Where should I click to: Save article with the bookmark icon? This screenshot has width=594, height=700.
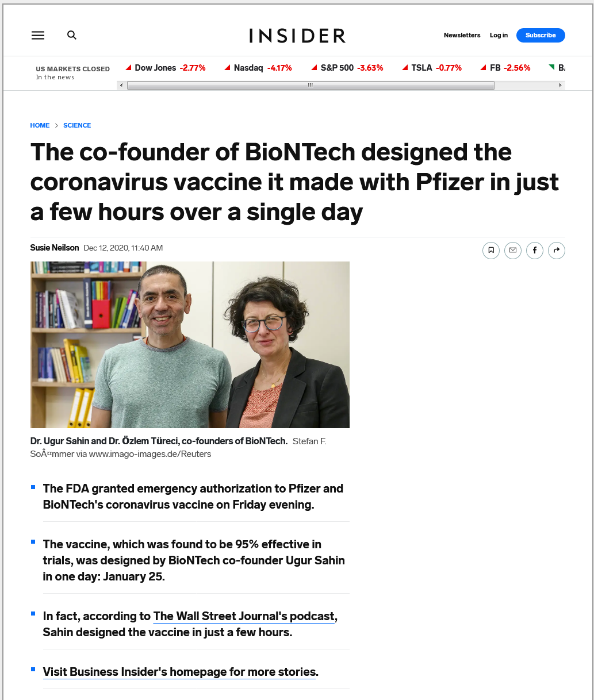point(490,250)
